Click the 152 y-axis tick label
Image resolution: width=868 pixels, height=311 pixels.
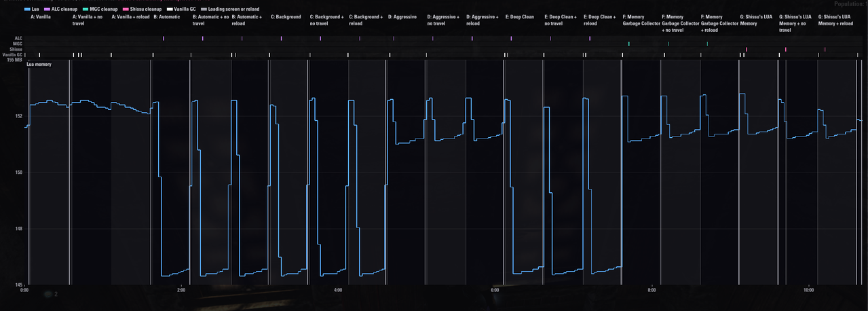18,116
